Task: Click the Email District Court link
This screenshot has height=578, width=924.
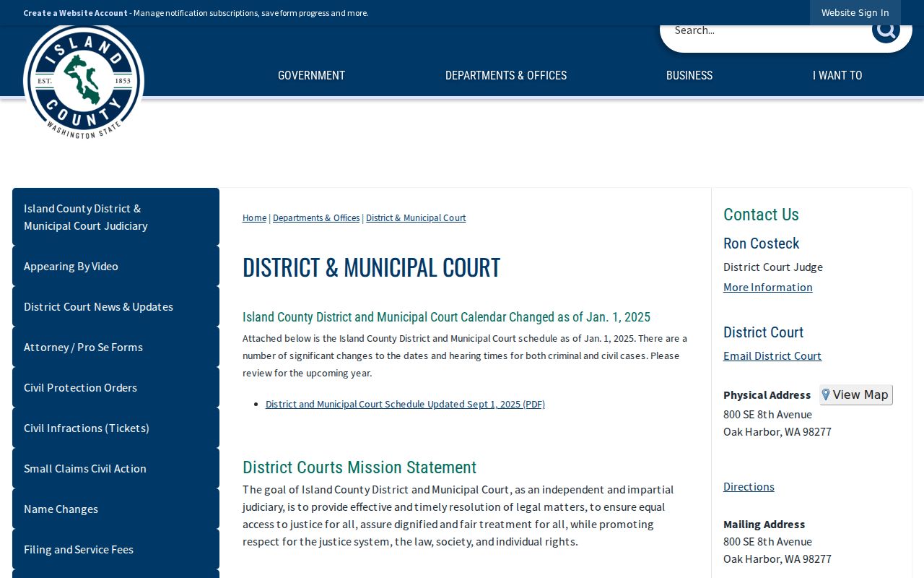Action: 772,355
